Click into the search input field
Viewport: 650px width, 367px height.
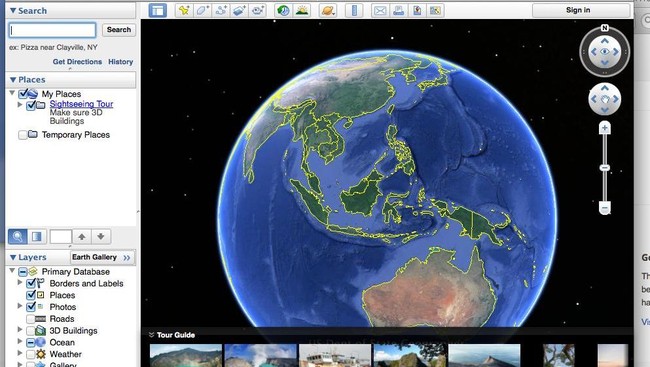pyautogui.click(x=53, y=30)
